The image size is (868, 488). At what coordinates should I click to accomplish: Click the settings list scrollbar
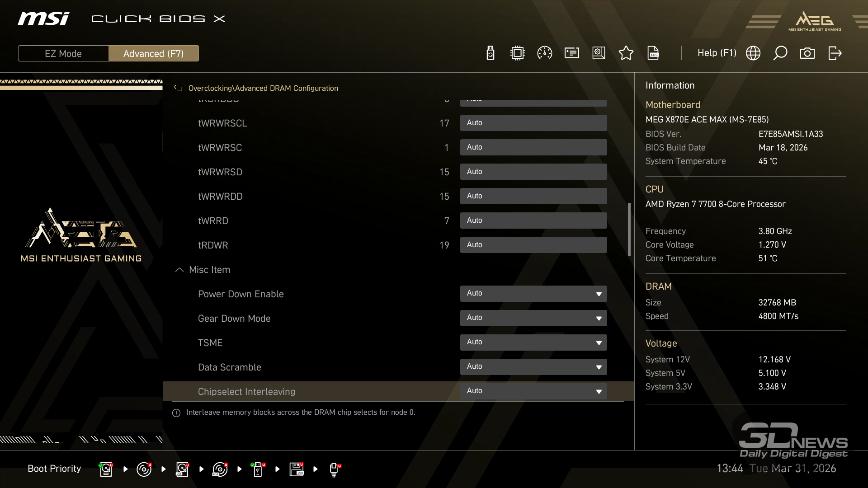629,230
